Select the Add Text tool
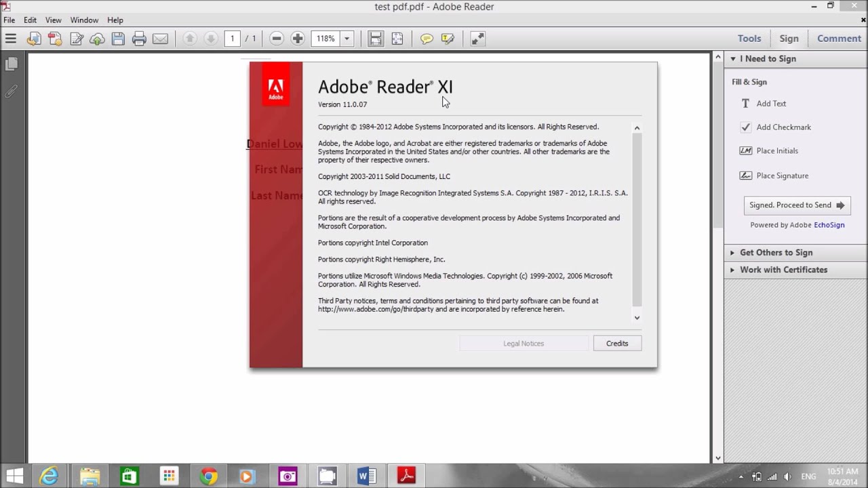This screenshot has width=868, height=488. coord(770,103)
